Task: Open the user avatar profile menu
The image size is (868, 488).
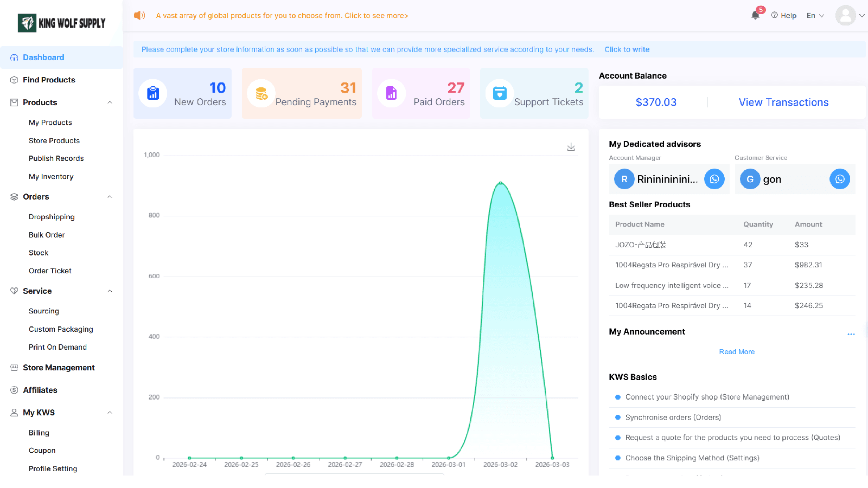Action: pyautogui.click(x=845, y=15)
